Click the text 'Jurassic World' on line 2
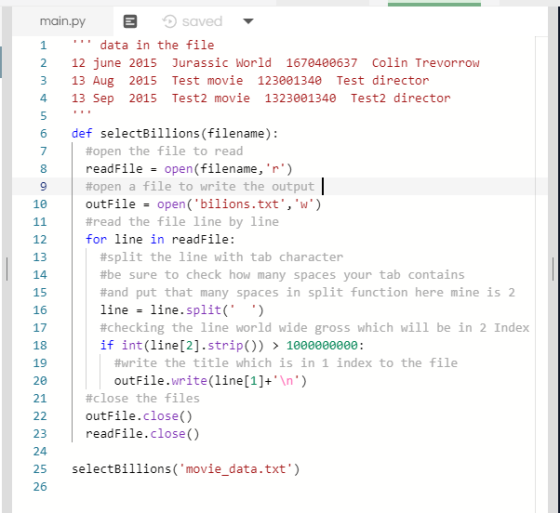Image resolution: width=560 pixels, height=513 pixels. [221, 63]
